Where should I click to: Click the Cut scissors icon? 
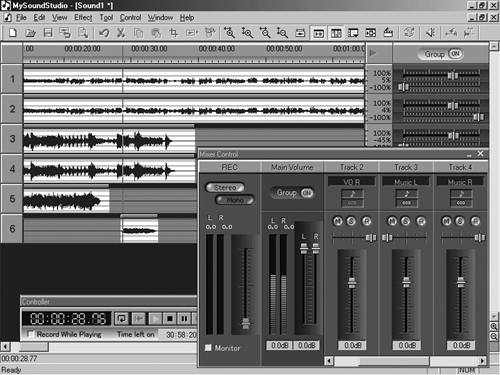(x=121, y=33)
